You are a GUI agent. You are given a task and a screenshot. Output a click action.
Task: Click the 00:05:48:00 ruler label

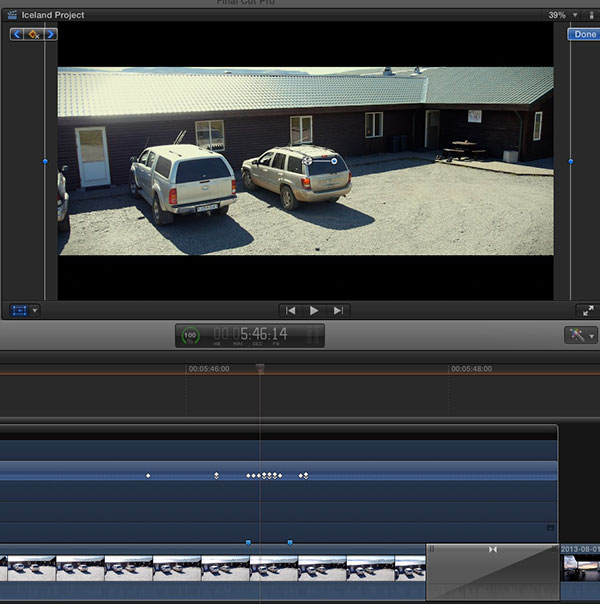[x=471, y=369]
